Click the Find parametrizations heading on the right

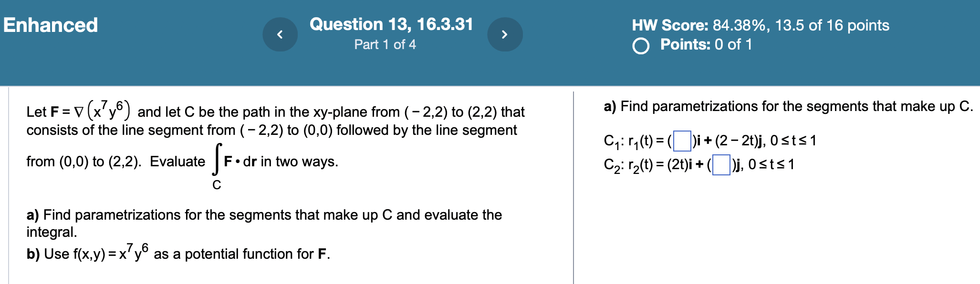(787, 106)
